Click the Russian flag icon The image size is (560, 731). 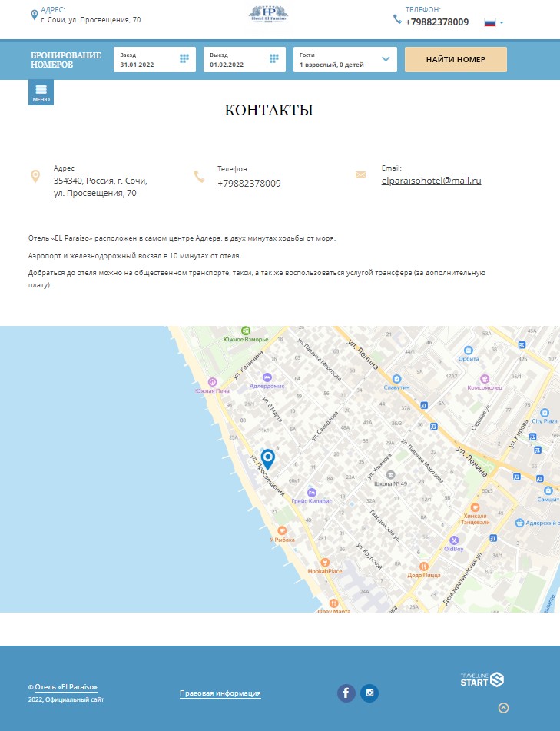pos(489,22)
